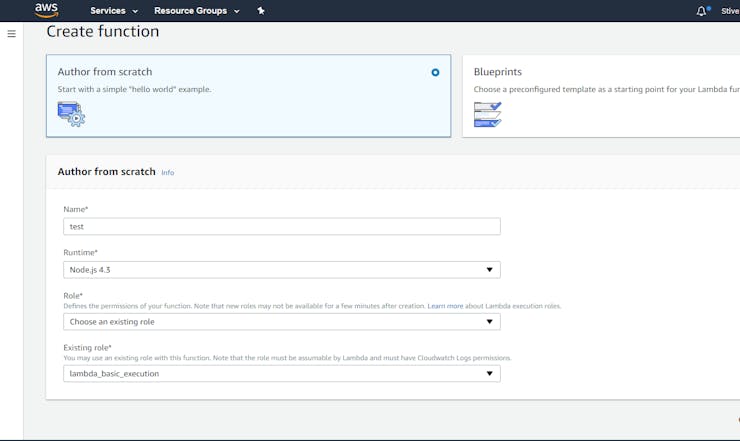Viewport: 740px width, 441px height.
Task: Open the notifications bell
Action: click(701, 11)
